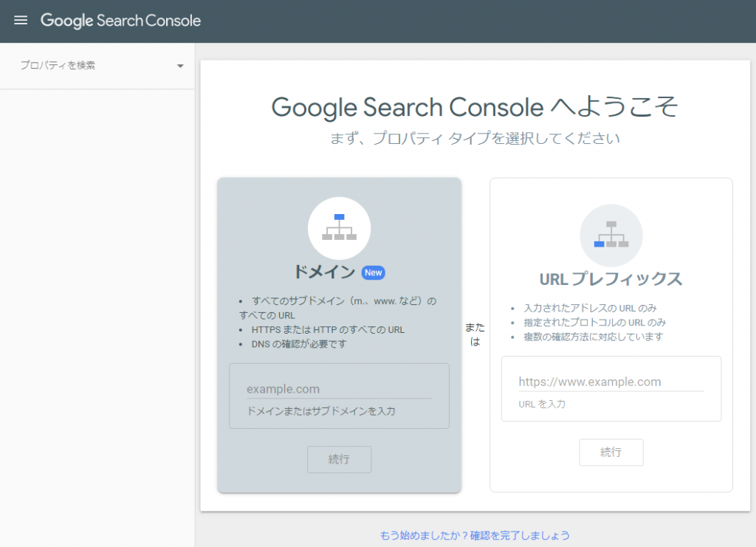This screenshot has height=547, width=756.
Task: Click the Google Search Console へようこそ title
Action: 475,107
